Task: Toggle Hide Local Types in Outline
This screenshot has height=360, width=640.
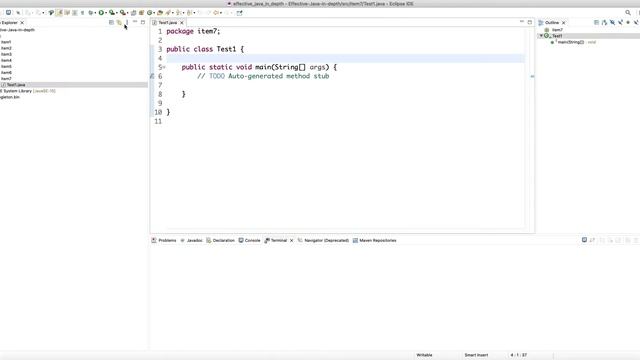Action: (x=636, y=22)
